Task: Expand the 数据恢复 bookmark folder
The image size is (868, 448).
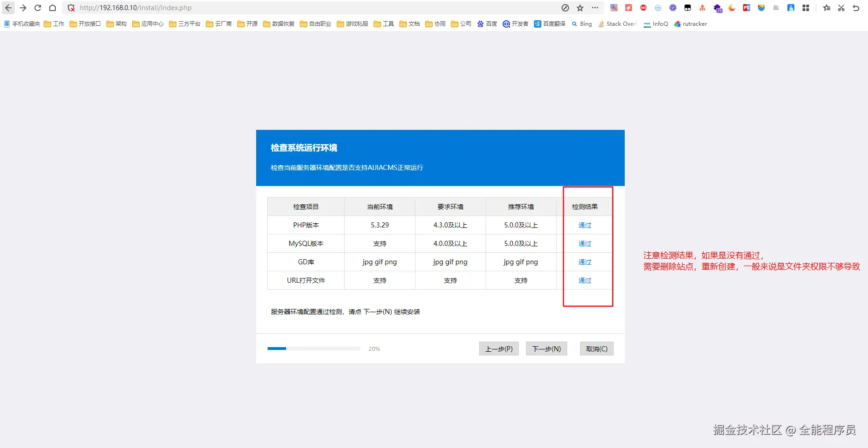Action: tap(279, 24)
